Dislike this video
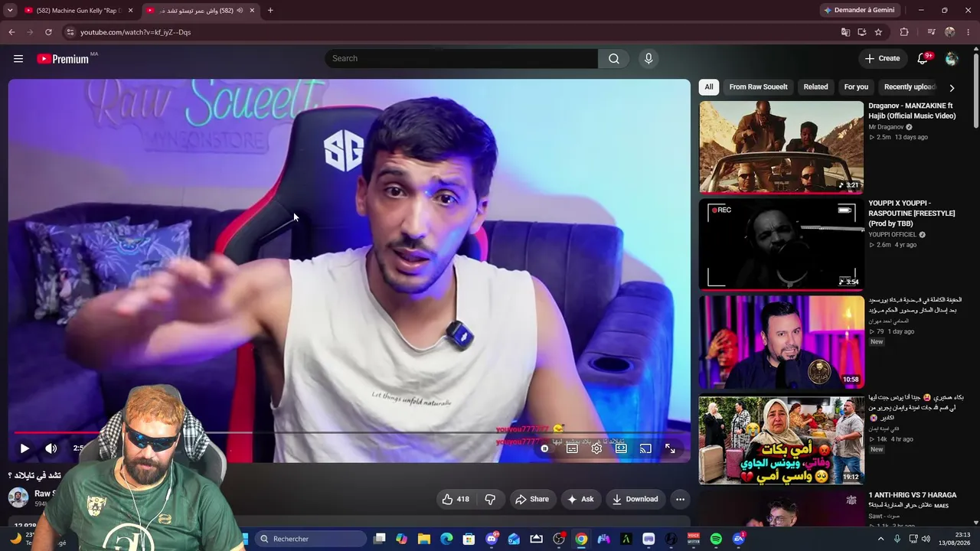Image resolution: width=980 pixels, height=551 pixels. pos(490,499)
